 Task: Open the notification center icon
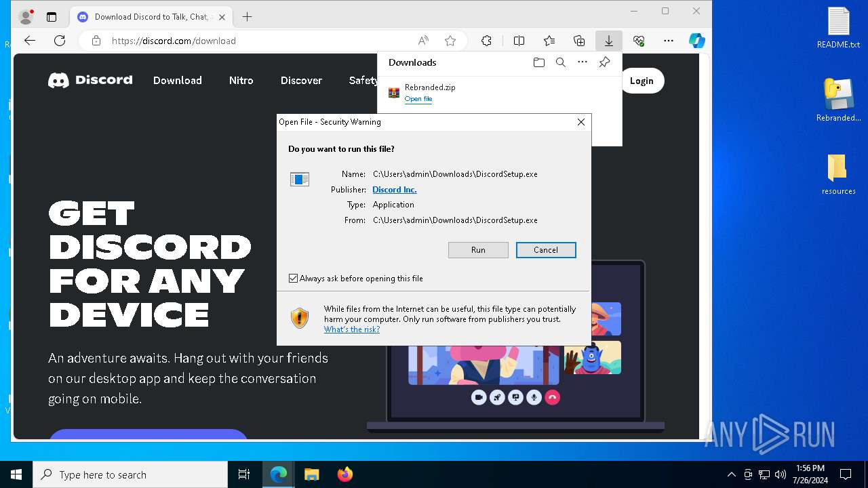coord(846,474)
